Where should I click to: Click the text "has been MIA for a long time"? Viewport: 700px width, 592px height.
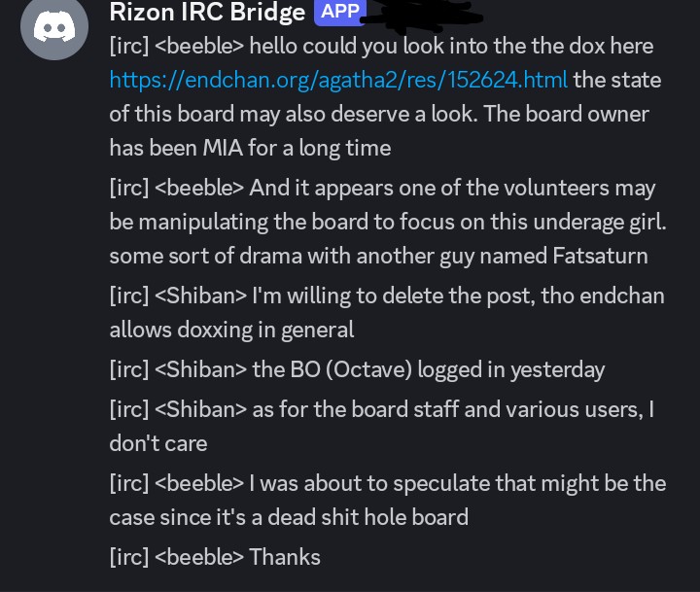(x=250, y=148)
